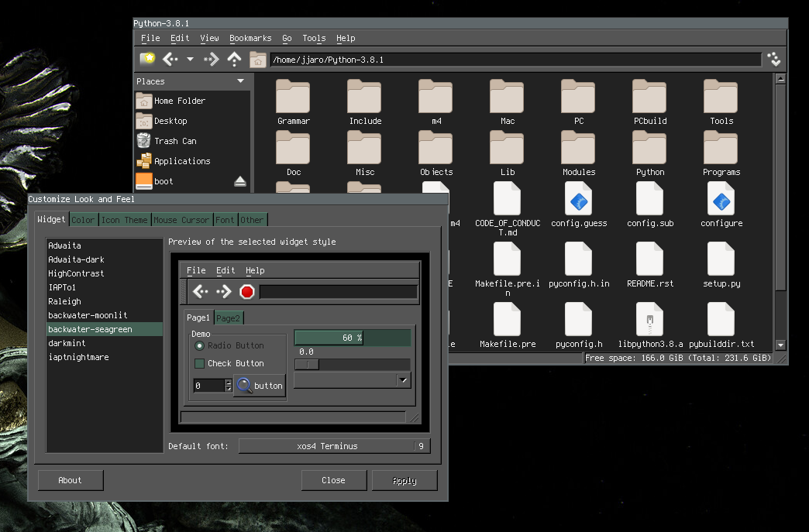Select the PCbuild folder
The width and height of the screenshot is (809, 532).
[649, 102]
